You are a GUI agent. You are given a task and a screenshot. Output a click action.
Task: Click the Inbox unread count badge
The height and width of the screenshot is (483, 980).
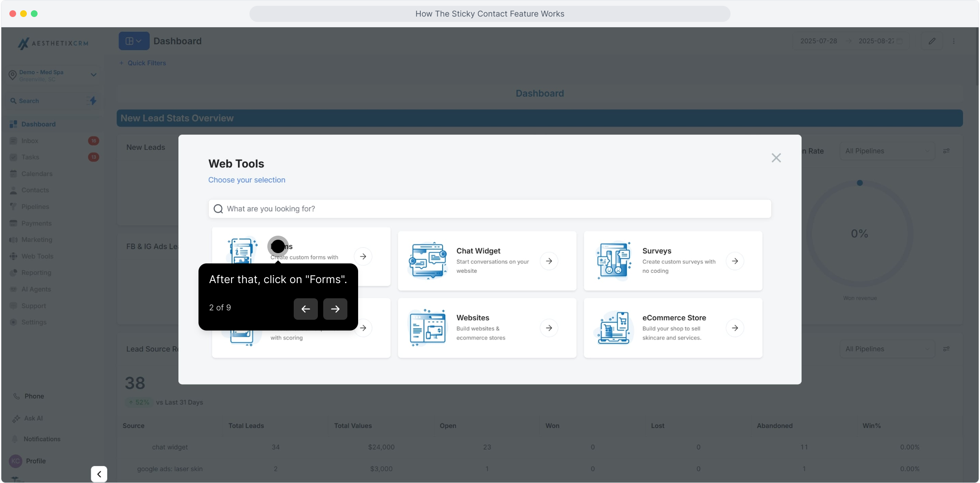[x=93, y=141]
